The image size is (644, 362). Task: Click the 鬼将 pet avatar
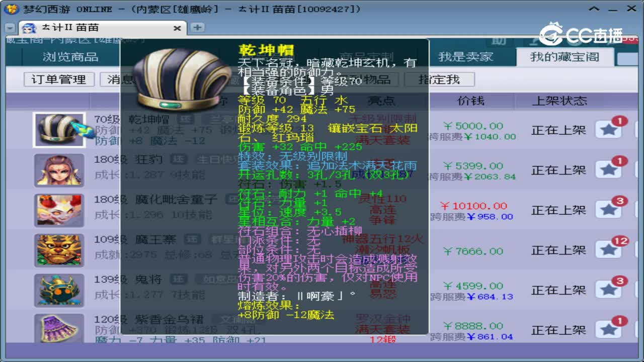[59, 290]
